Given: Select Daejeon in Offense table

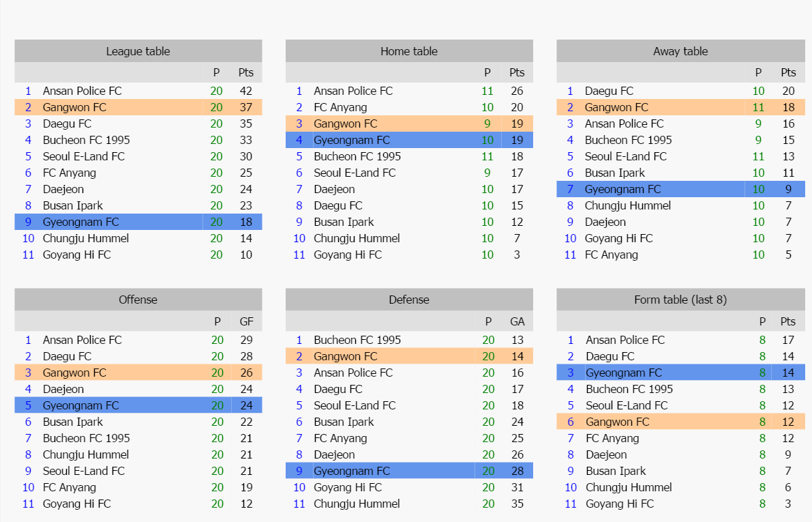Looking at the screenshot, I should 63,389.
